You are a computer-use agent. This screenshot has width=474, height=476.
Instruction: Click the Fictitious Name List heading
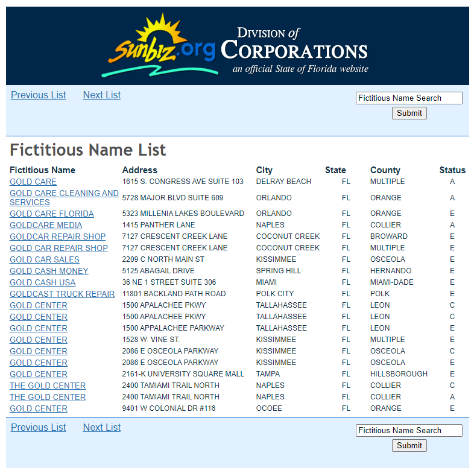coord(88,150)
